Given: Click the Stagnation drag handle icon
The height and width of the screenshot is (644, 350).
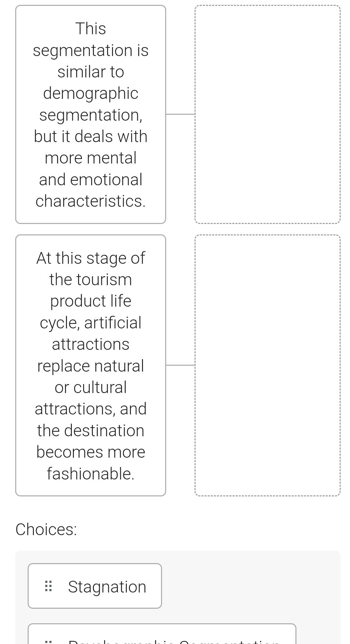Looking at the screenshot, I should pyautogui.click(x=48, y=586).
